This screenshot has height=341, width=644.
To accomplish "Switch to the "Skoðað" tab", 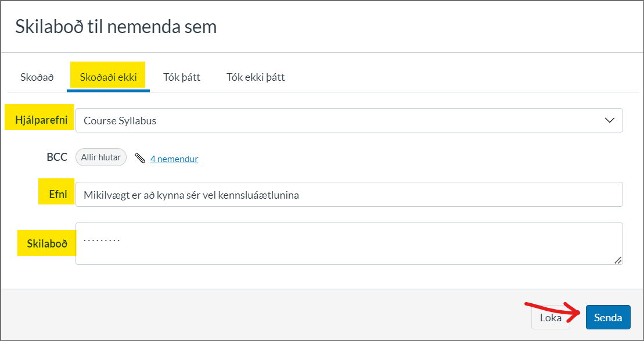I will click(x=37, y=76).
